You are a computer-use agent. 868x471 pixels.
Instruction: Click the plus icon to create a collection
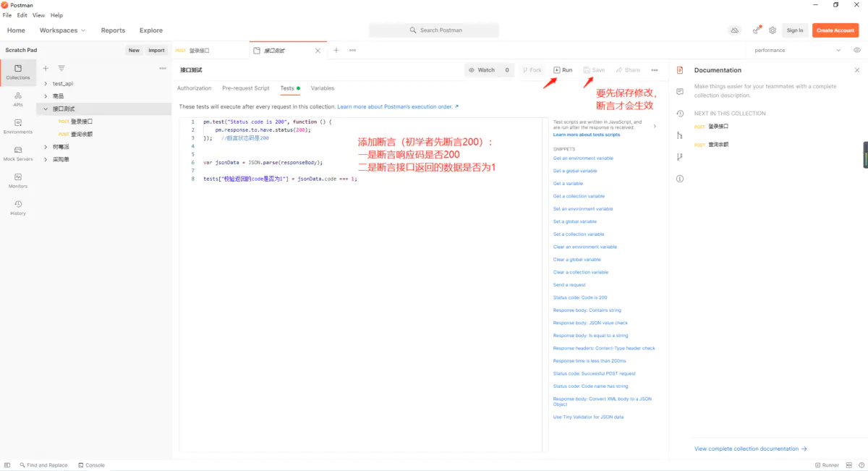point(46,68)
